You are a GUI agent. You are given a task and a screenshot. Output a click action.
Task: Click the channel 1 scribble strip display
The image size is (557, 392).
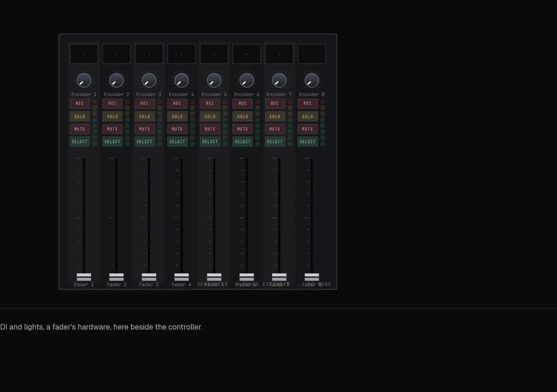point(84,54)
